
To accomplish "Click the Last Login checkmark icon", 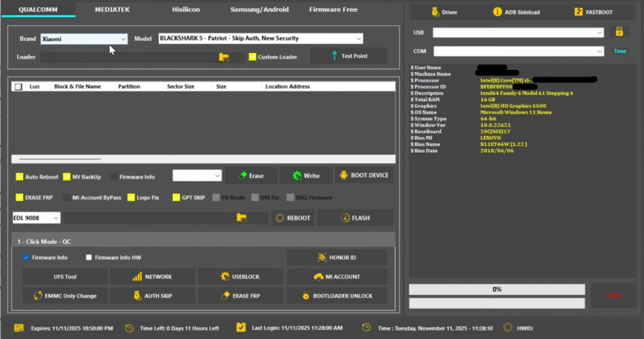I will [x=241, y=328].
